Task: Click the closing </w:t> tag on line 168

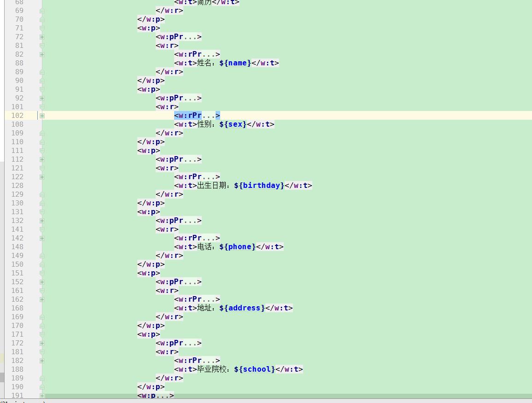Action: tap(279, 309)
